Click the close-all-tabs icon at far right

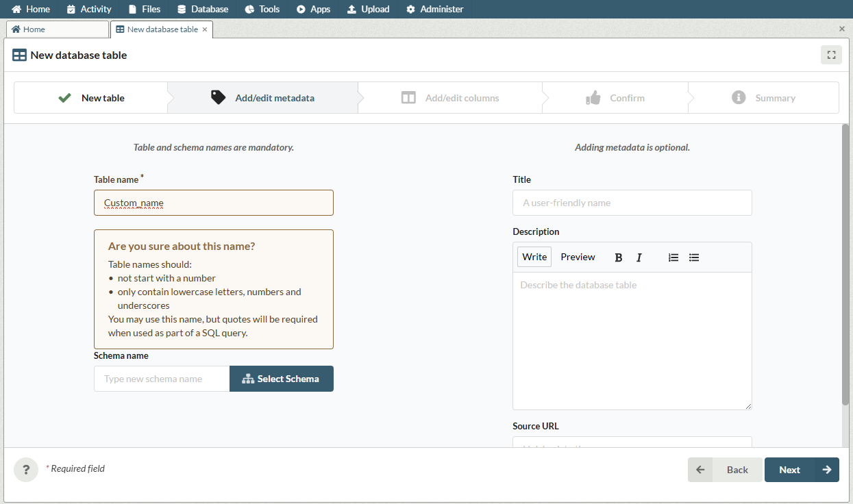[x=842, y=29]
